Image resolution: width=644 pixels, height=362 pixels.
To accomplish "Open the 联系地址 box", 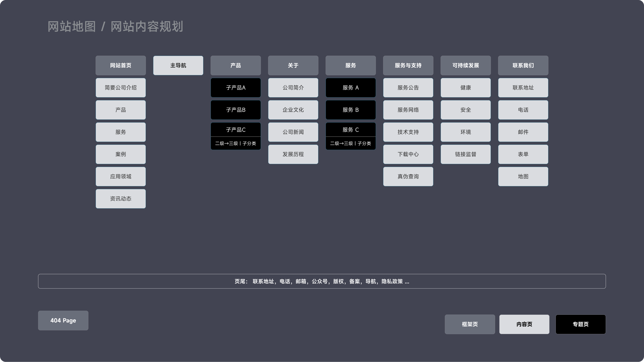I will coord(523,88).
